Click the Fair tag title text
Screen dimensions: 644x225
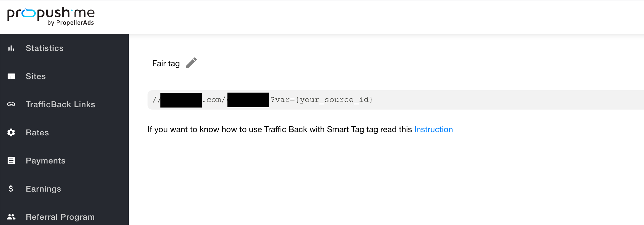click(166, 64)
